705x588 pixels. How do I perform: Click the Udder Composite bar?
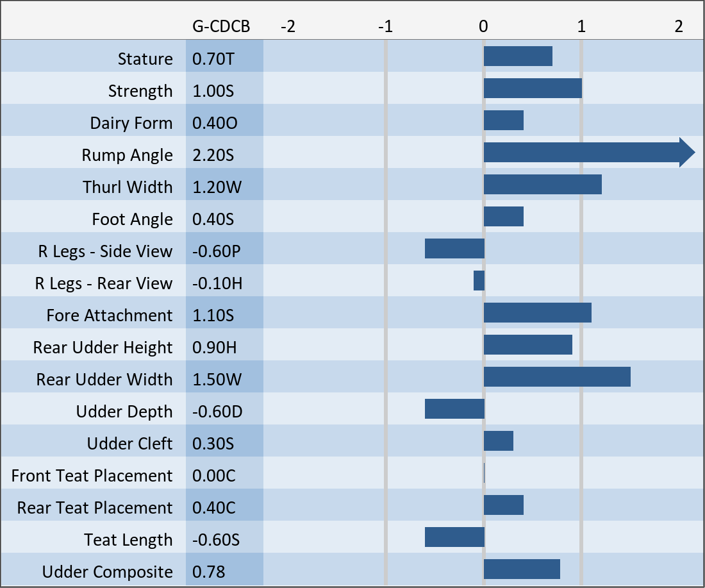tap(522, 569)
